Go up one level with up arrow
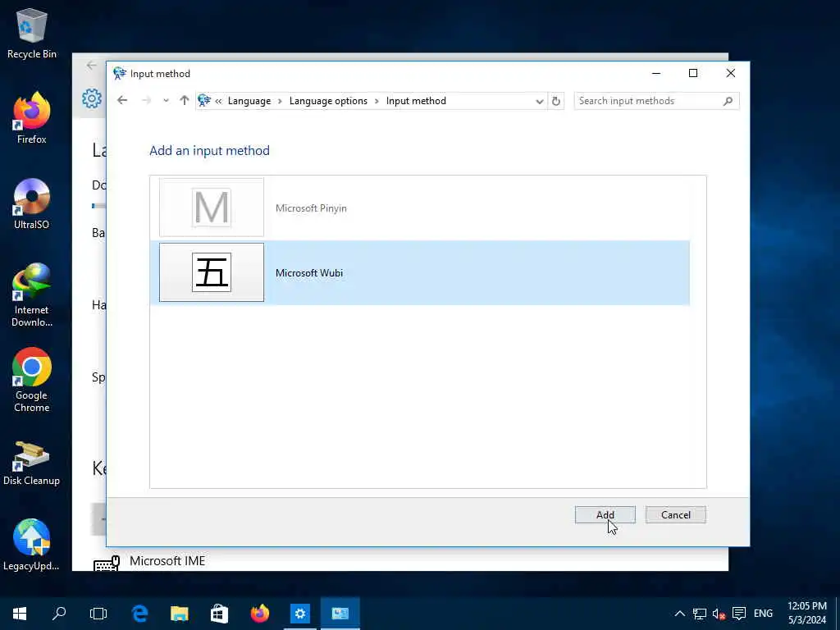Image resolution: width=840 pixels, height=630 pixels. [185, 100]
